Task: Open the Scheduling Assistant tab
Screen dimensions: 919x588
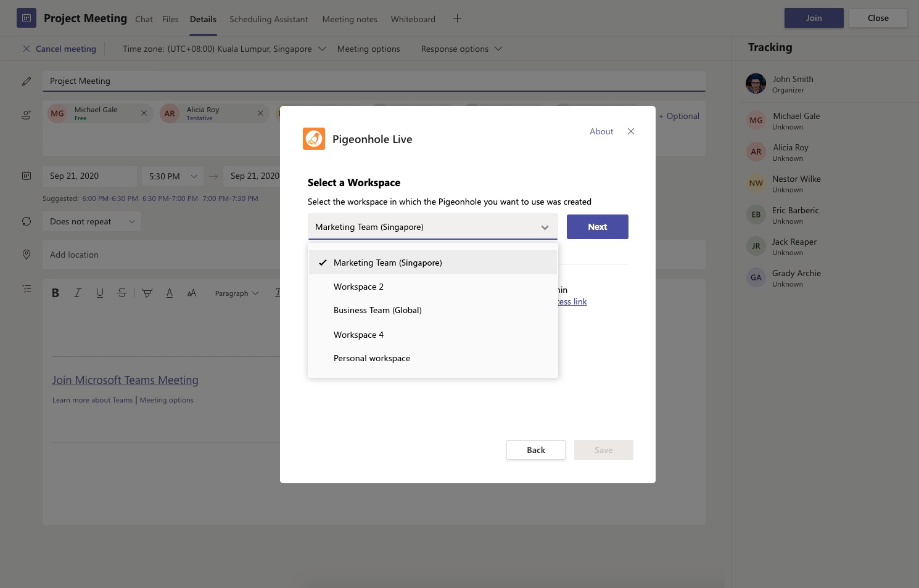Action: click(268, 19)
